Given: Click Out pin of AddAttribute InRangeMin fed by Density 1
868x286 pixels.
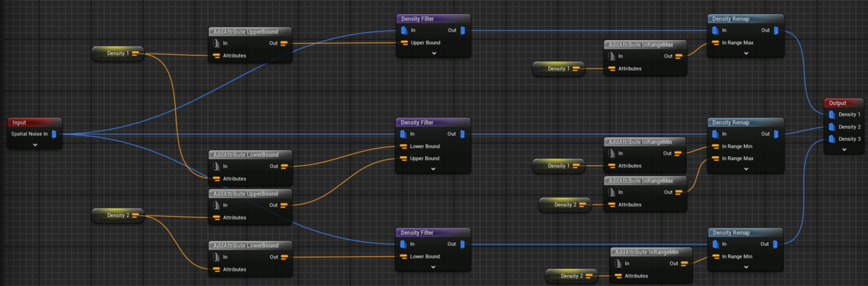Looking at the screenshot, I should pos(678,154).
